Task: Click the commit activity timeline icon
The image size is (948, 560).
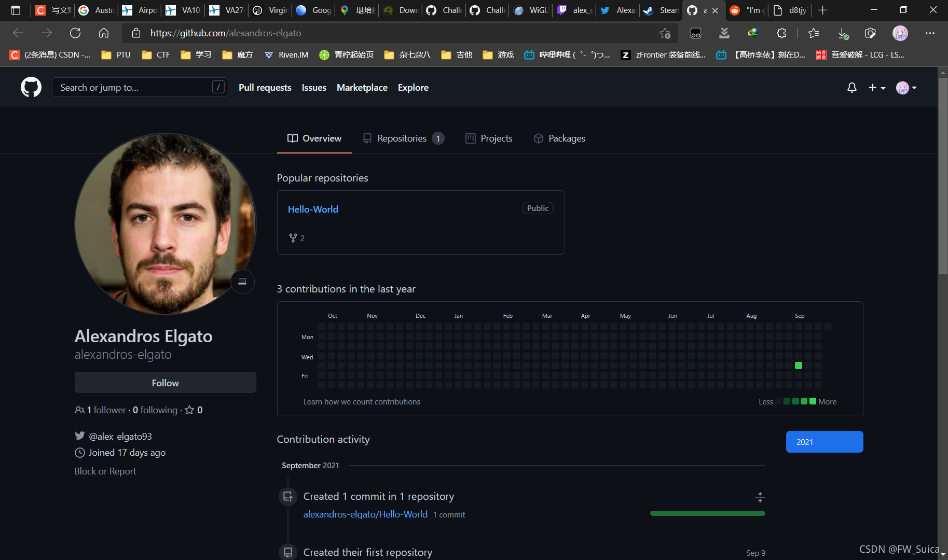Action: [x=288, y=496]
